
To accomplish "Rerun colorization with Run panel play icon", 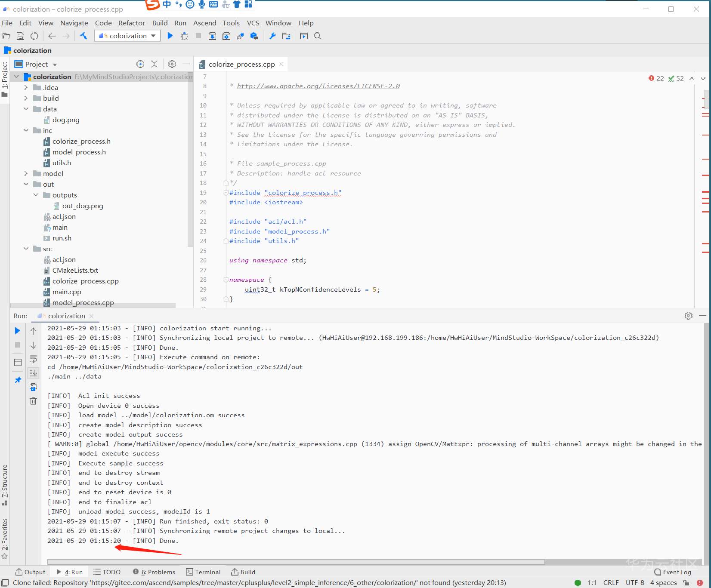I will coord(17,331).
